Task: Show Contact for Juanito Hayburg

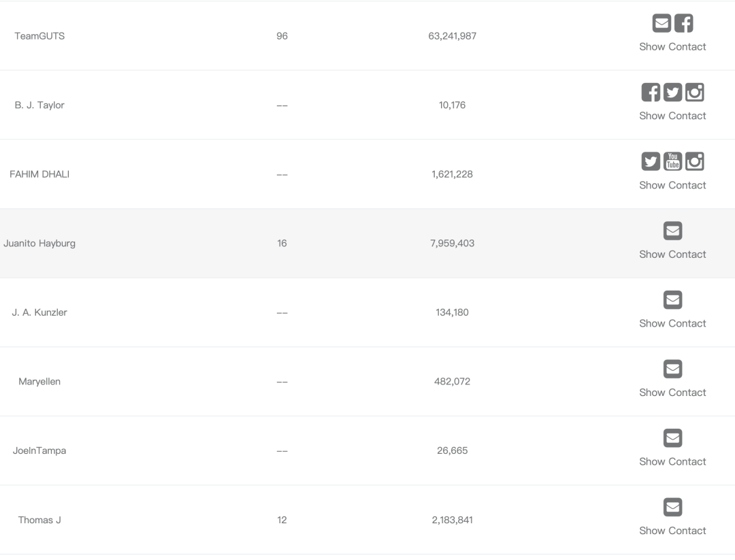Action: [672, 254]
